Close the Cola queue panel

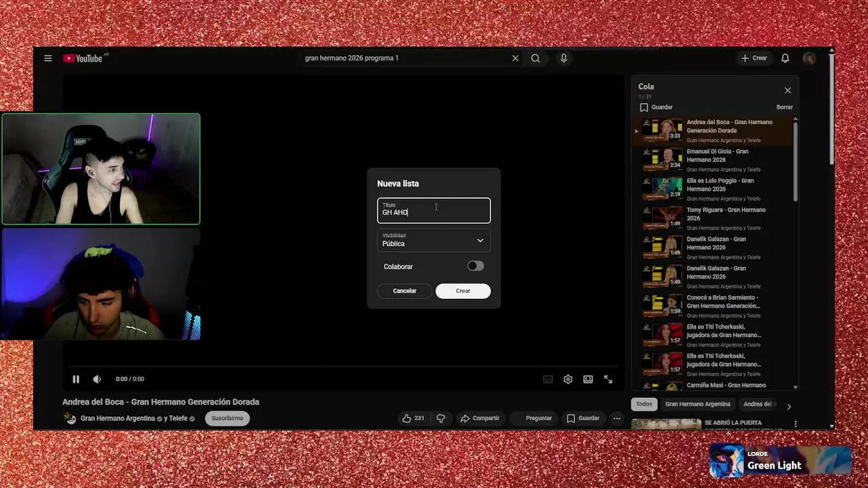787,90
